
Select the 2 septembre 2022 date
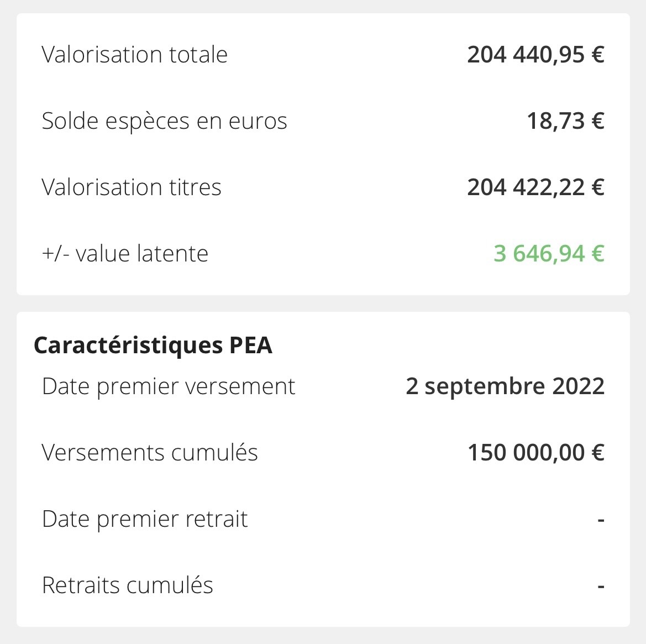click(505, 386)
